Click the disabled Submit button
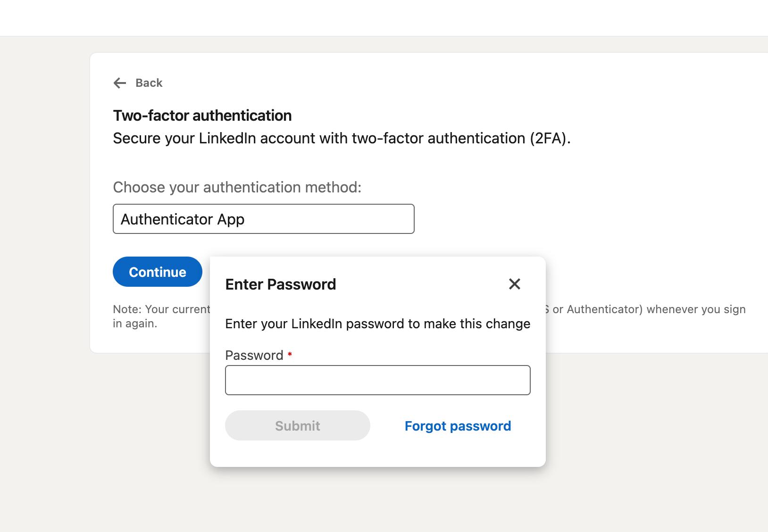The width and height of the screenshot is (768, 532). click(297, 425)
